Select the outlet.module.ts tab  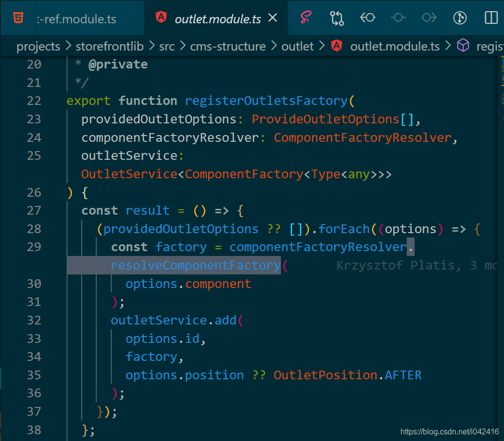[x=218, y=19]
